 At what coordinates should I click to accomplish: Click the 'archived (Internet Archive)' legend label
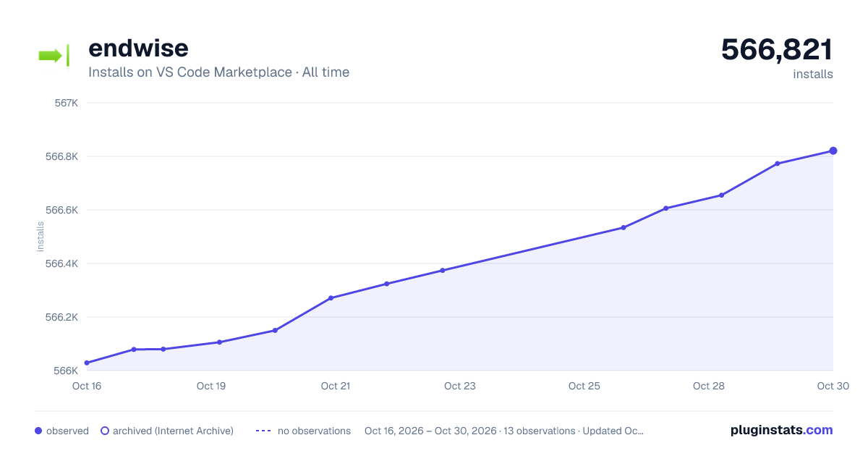point(173,431)
